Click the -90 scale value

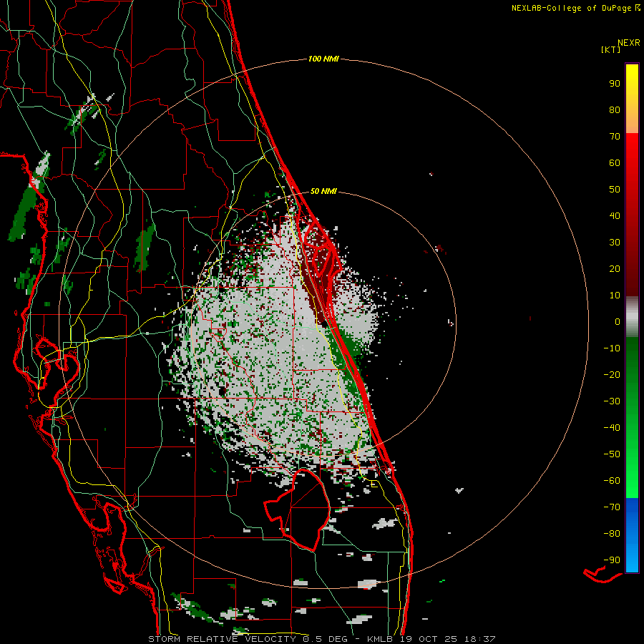(x=612, y=560)
